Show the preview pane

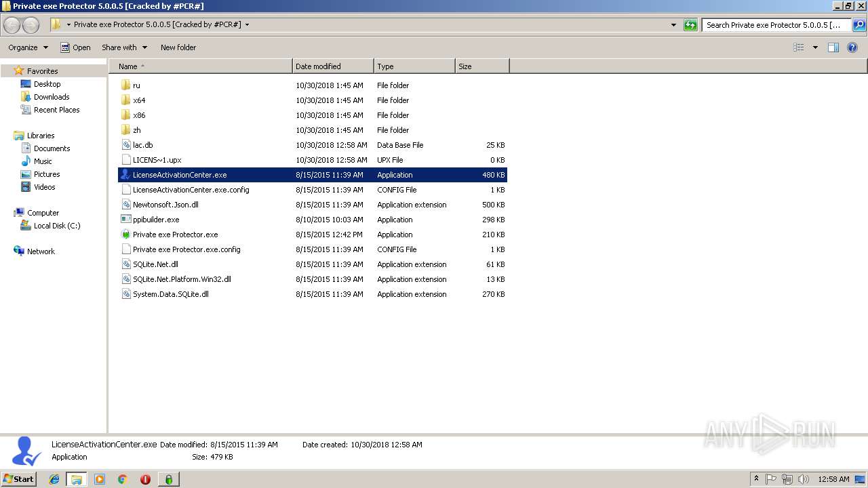pyautogui.click(x=833, y=47)
